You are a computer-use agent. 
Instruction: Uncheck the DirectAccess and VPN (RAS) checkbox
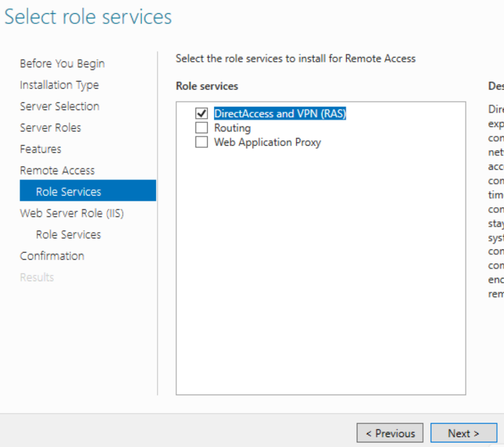[x=202, y=114]
